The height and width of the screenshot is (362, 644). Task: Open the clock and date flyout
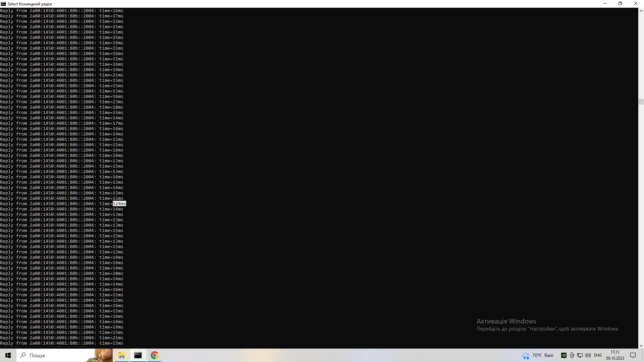pos(615,355)
